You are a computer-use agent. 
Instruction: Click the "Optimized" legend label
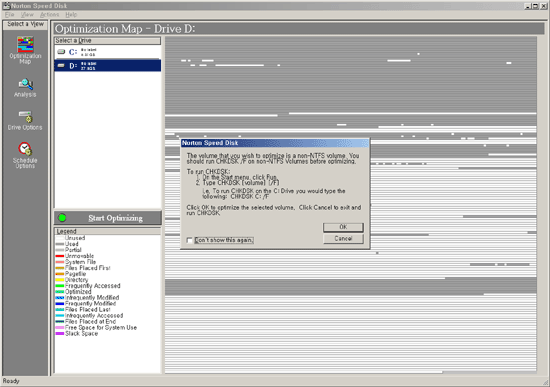coord(78,292)
